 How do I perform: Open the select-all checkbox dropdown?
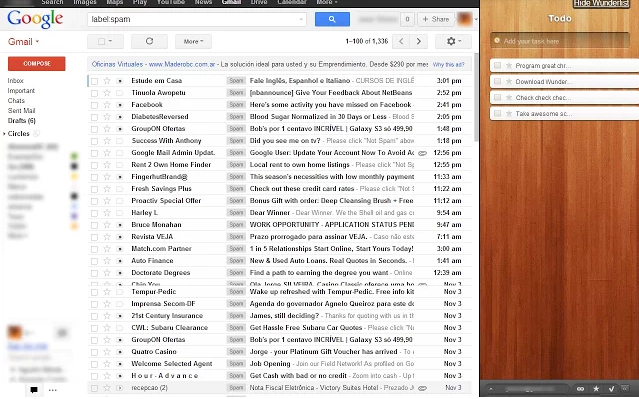(105, 41)
